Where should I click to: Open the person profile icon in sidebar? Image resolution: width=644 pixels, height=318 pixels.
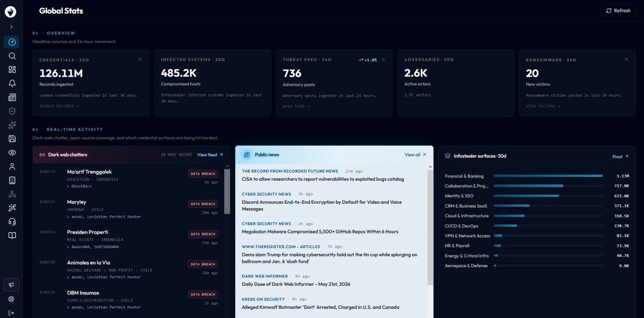12,166
